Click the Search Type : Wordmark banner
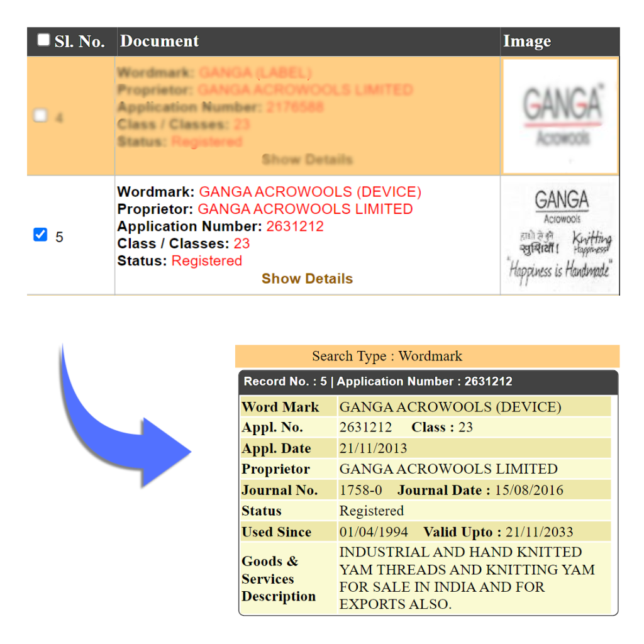This screenshot has height=644, width=644. tap(427, 356)
